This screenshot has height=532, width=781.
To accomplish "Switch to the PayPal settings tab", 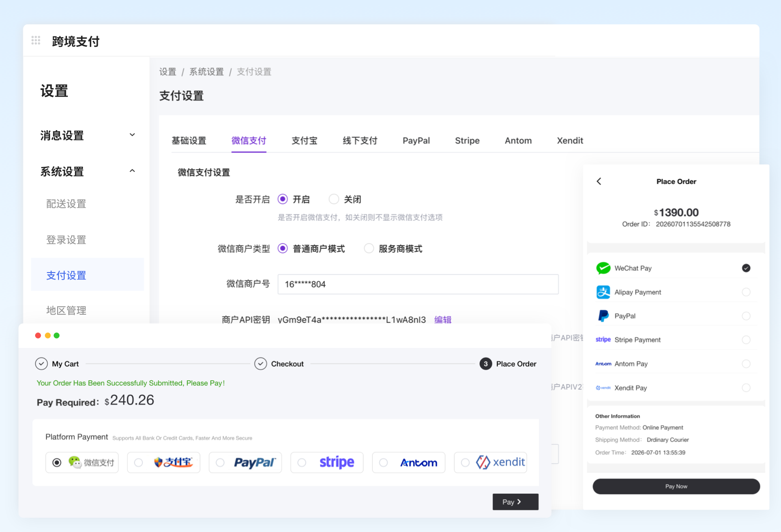I will pos(416,140).
